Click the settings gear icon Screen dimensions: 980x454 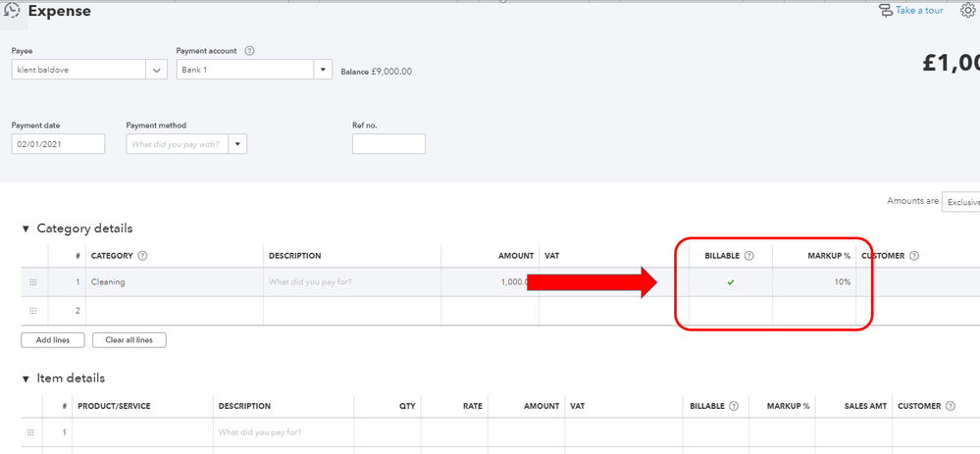pos(968,11)
